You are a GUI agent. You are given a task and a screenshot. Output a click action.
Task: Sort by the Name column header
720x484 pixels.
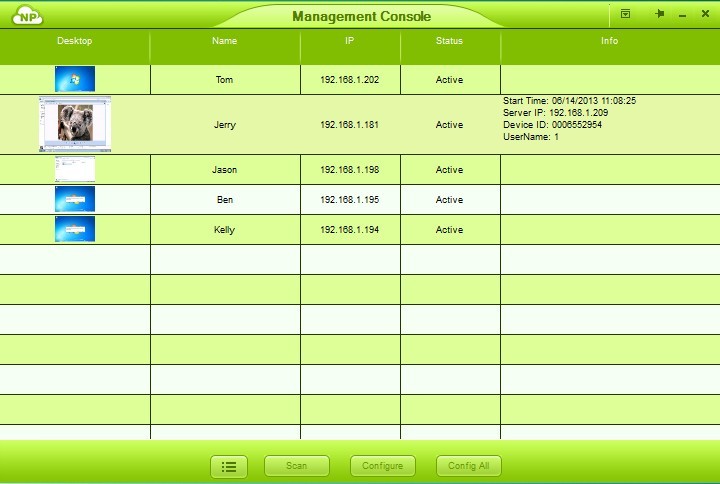(225, 41)
